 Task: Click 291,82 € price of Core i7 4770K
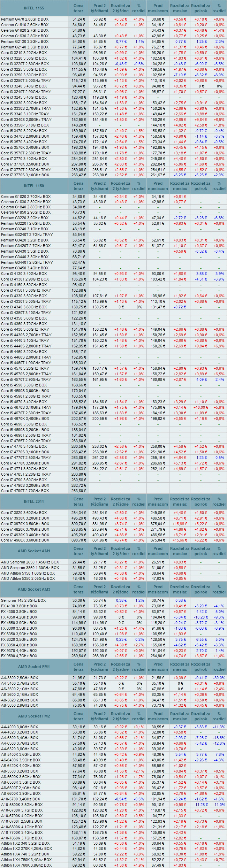[78, 463]
